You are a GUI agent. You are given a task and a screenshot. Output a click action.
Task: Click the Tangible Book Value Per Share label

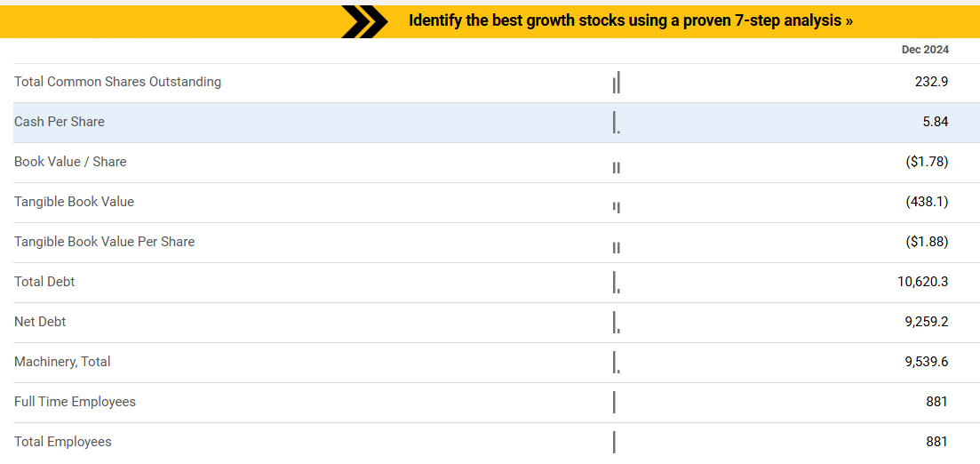click(104, 242)
